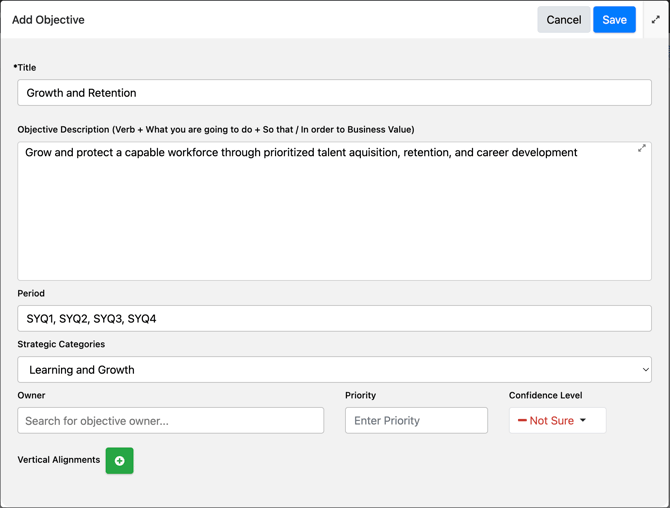Add a vertical alignment with green plus
The width and height of the screenshot is (670, 508).
tap(119, 461)
